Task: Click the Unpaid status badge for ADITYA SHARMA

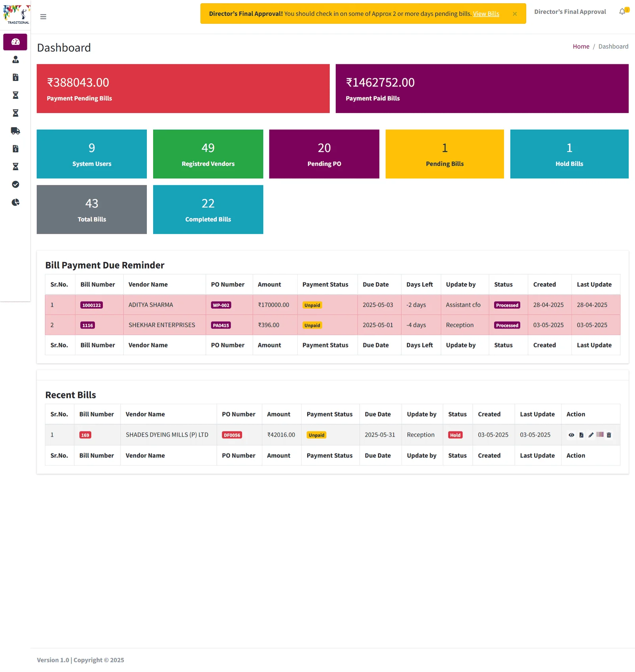Action: click(312, 305)
